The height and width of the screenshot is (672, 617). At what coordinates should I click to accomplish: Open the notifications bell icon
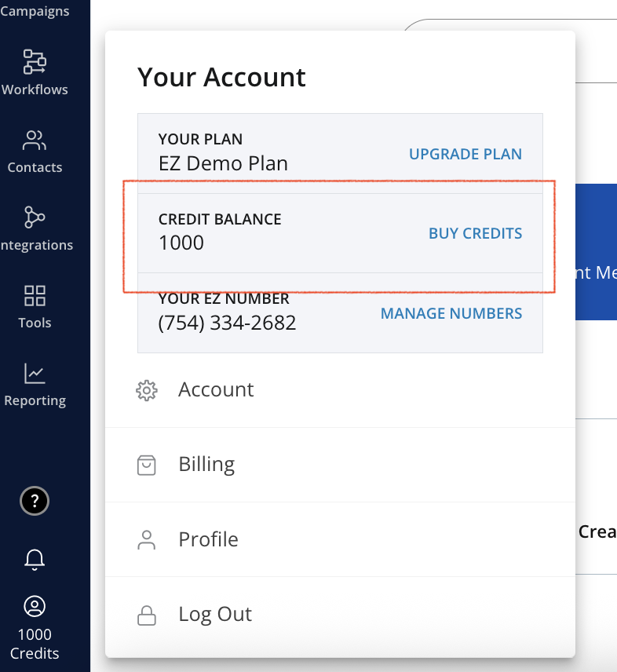pos(35,560)
